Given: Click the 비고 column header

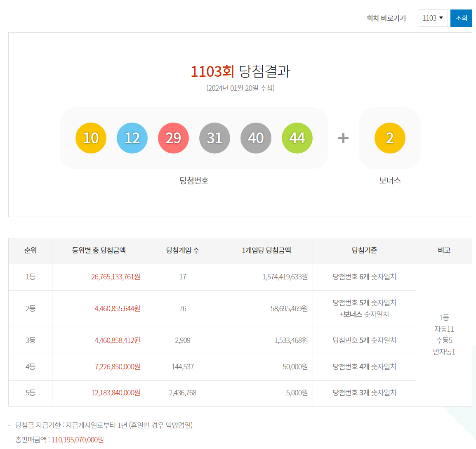Looking at the screenshot, I should tap(444, 250).
